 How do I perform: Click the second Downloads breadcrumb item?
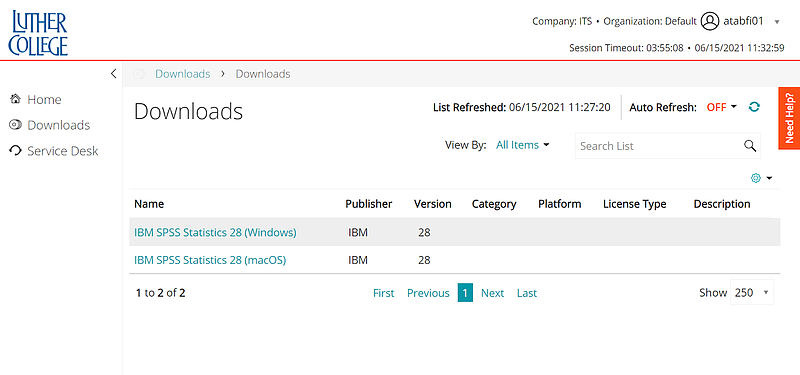tap(263, 74)
